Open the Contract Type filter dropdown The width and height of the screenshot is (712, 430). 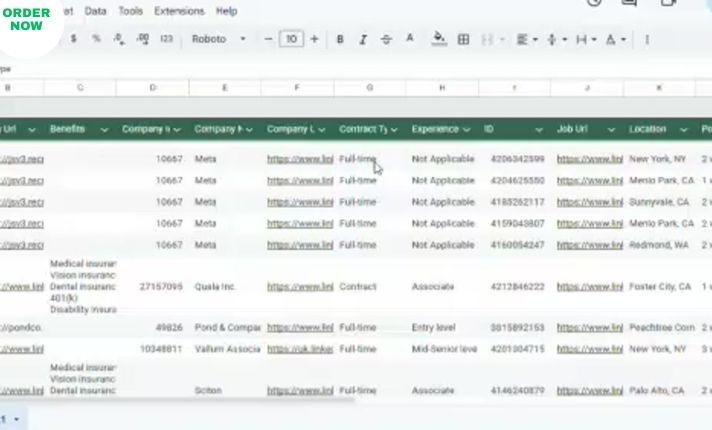[x=394, y=130]
